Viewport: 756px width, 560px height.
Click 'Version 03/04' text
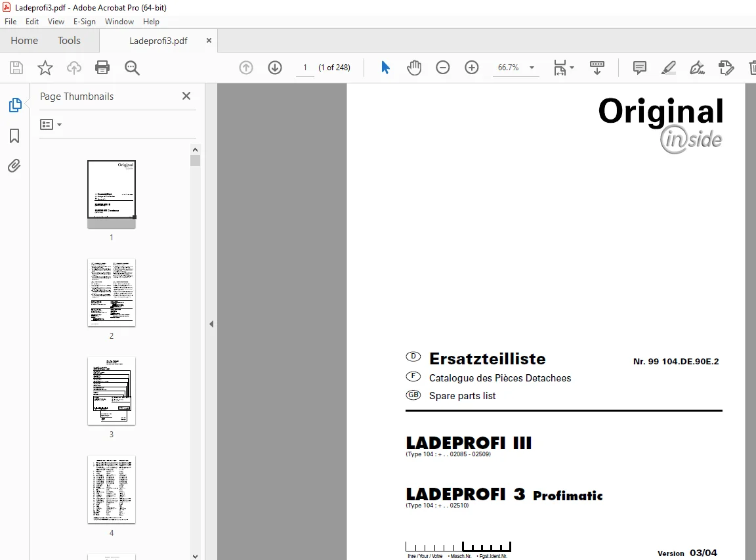pos(687,553)
